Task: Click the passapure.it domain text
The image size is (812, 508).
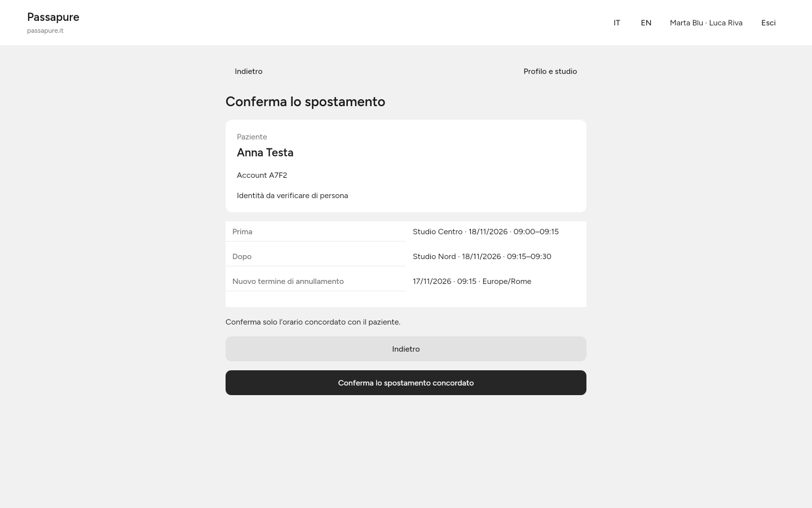Action: coord(45,30)
